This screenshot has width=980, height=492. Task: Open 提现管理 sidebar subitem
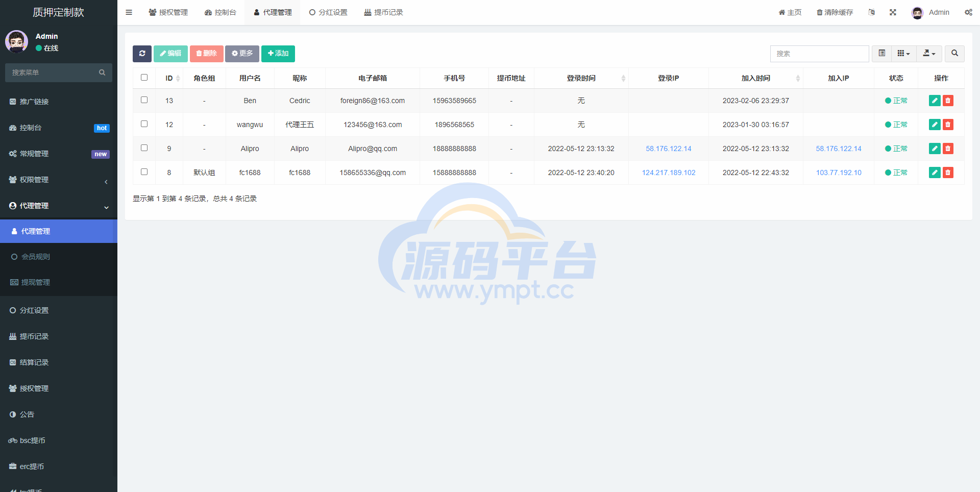pos(59,282)
